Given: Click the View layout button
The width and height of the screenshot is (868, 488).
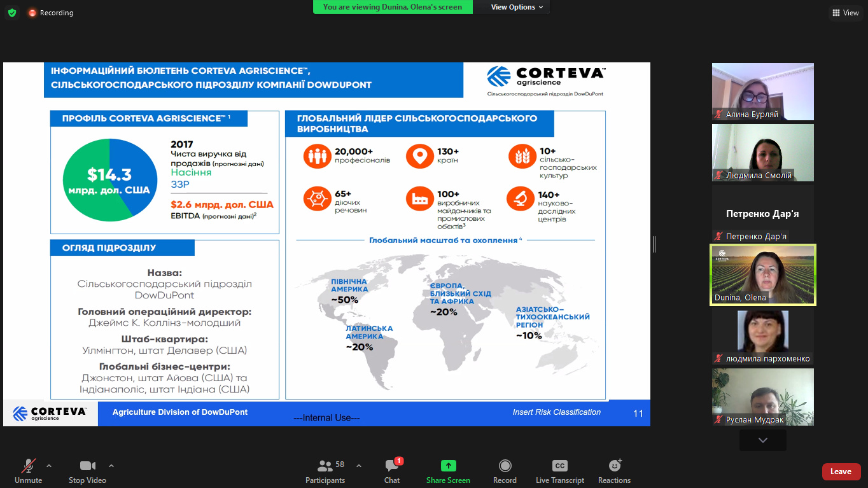Looking at the screenshot, I should 845,13.
